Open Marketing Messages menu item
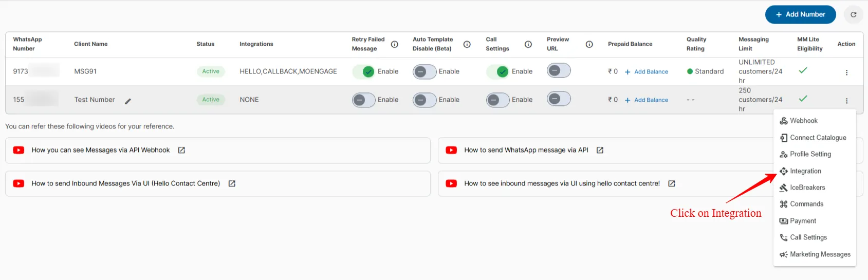The height and width of the screenshot is (280, 868). click(815, 254)
